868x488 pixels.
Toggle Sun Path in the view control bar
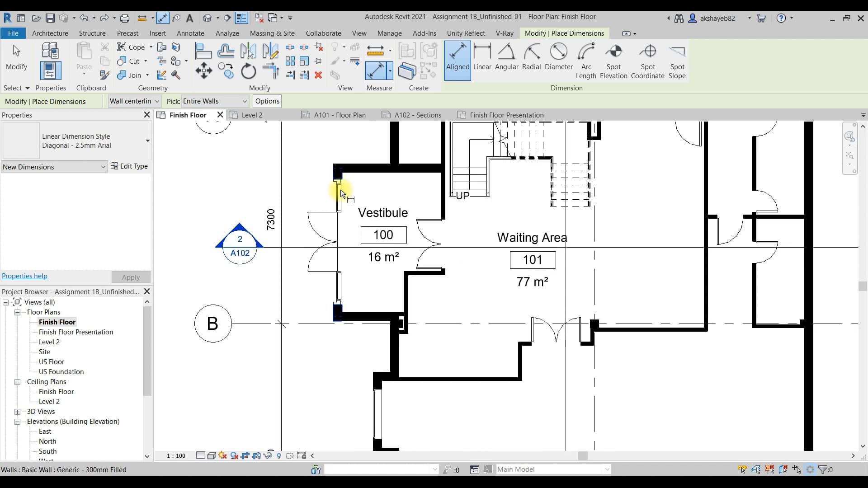[x=222, y=455]
